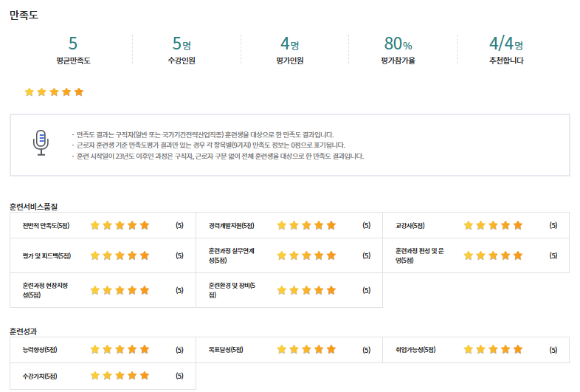Viewport: 580px width, 392px height.
Task: Click the 훈련과정 편성 및 운영(5점) label
Action: click(x=419, y=255)
